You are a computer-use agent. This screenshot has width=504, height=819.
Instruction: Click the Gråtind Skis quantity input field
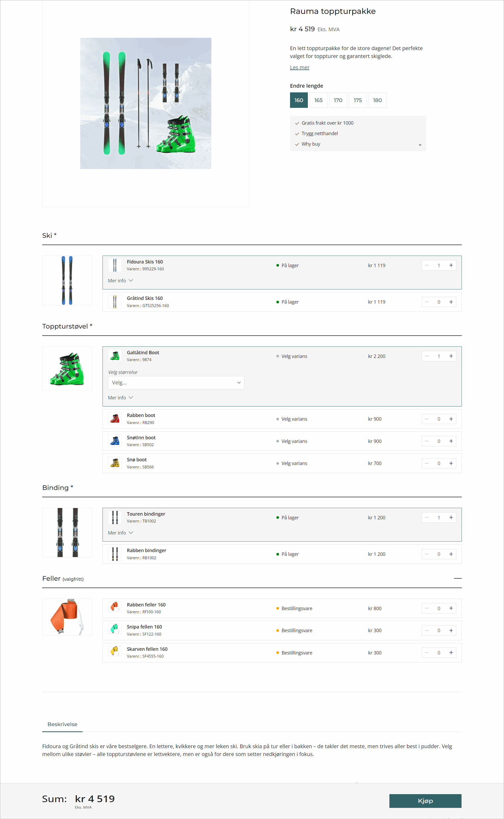point(439,302)
